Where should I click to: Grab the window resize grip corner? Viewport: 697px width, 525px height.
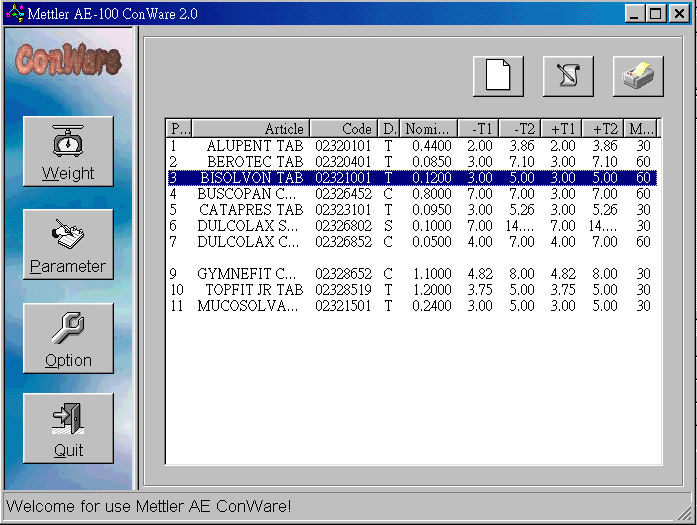pyautogui.click(x=685, y=513)
